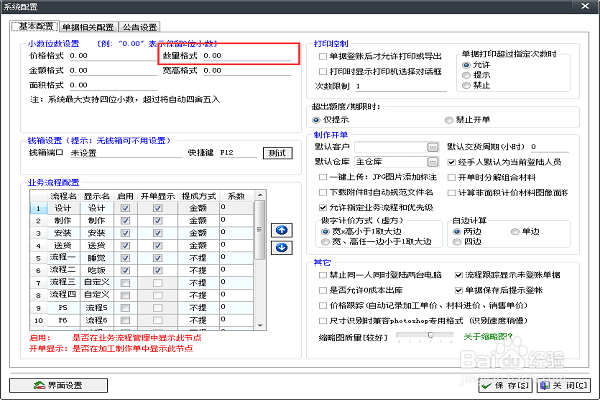This screenshot has width=600, height=400.
Task: Click the 数量格式 input field
Action: (247, 56)
